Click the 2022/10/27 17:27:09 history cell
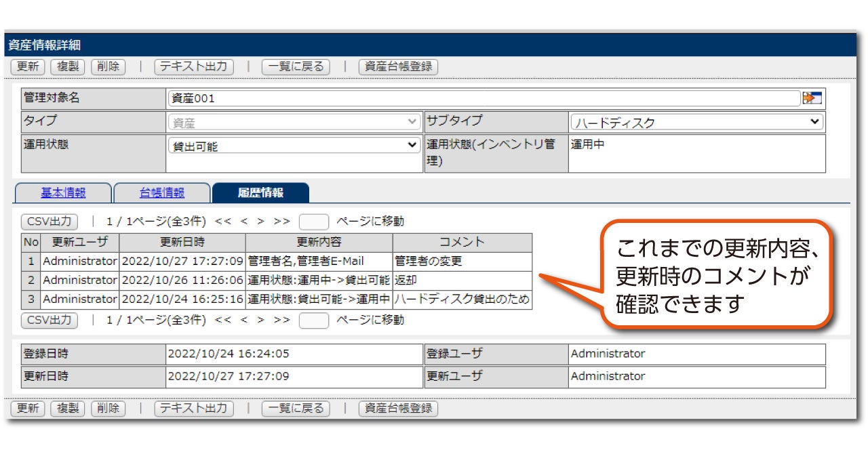 coord(182,261)
